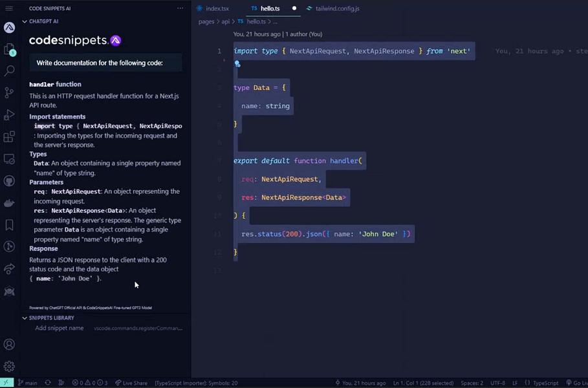Click the Go Live status bar button
The height and width of the screenshot is (388, 588).
click(x=577, y=383)
